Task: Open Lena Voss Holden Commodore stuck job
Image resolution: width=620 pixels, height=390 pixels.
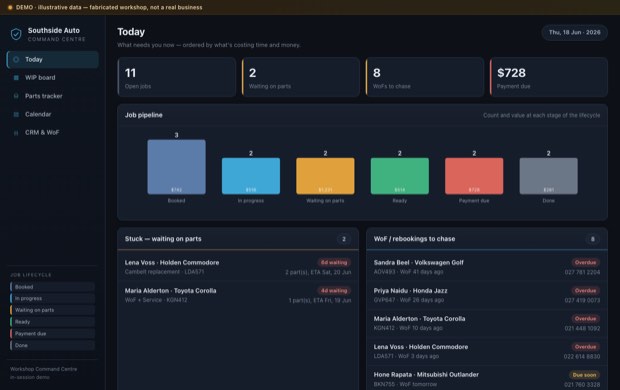Action: 238,267
